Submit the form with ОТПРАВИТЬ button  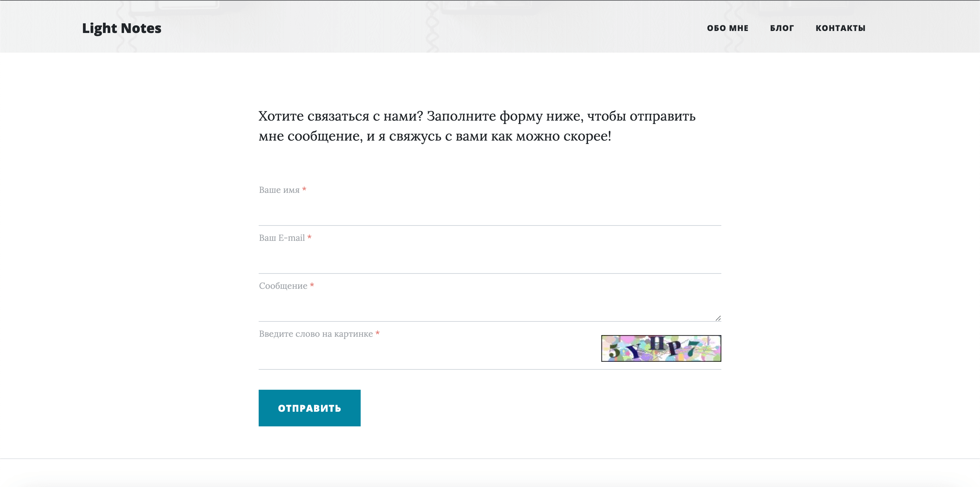[x=310, y=408]
